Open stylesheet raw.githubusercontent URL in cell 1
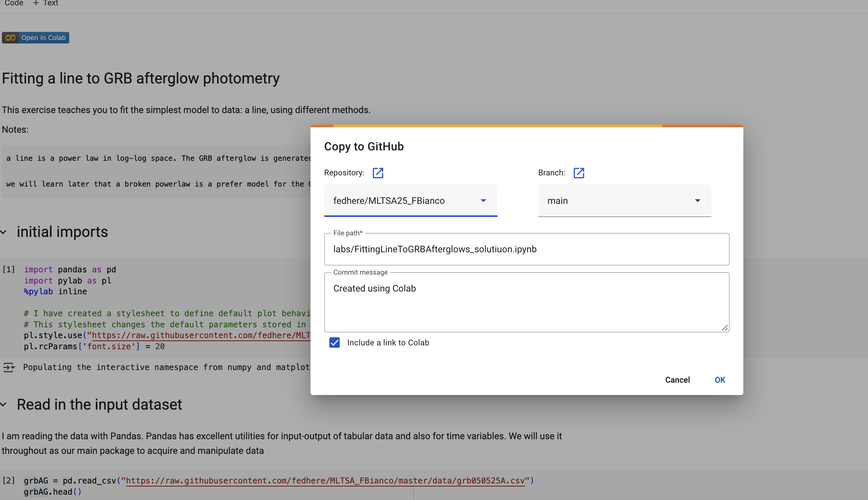868x500 pixels. click(x=201, y=335)
